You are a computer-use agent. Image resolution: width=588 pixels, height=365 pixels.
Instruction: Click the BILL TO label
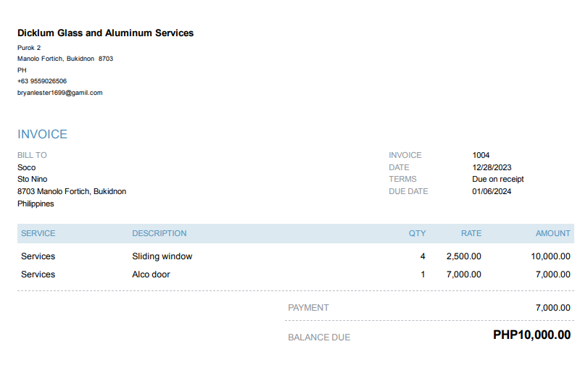[32, 155]
